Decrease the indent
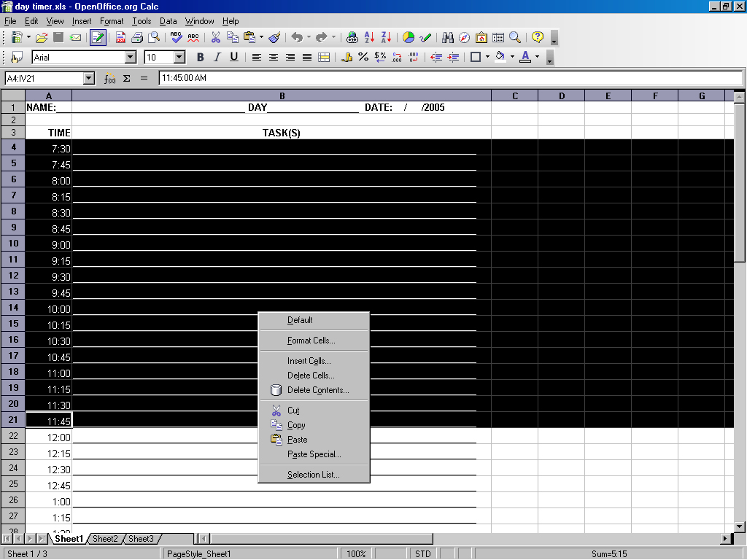Image resolution: width=747 pixels, height=560 pixels. click(436, 57)
